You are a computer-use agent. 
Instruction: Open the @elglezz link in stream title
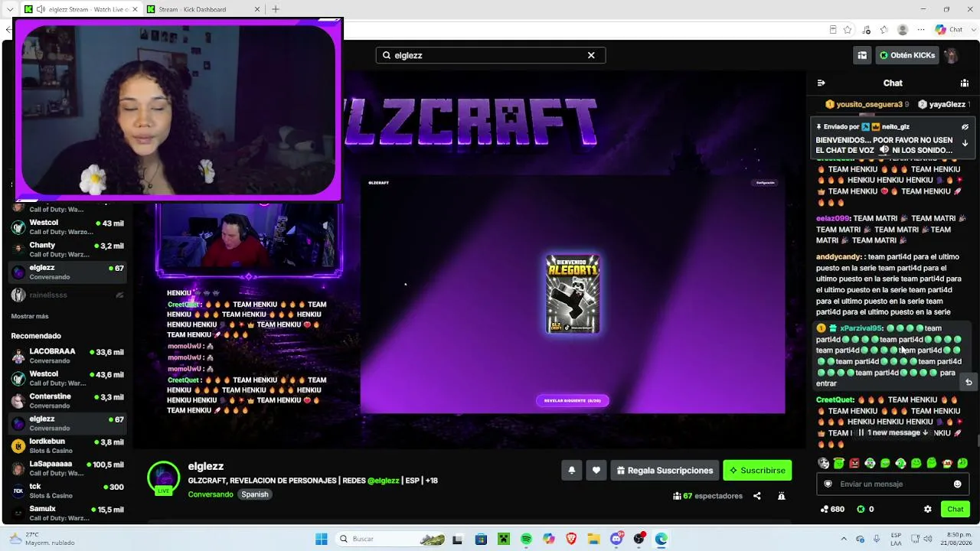tap(383, 481)
